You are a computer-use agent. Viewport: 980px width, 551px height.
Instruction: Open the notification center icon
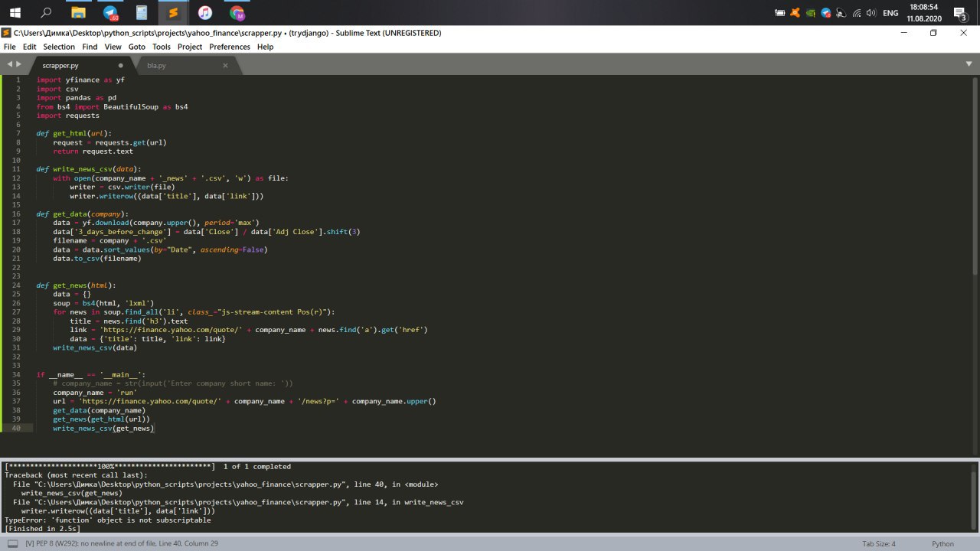pos(959,13)
